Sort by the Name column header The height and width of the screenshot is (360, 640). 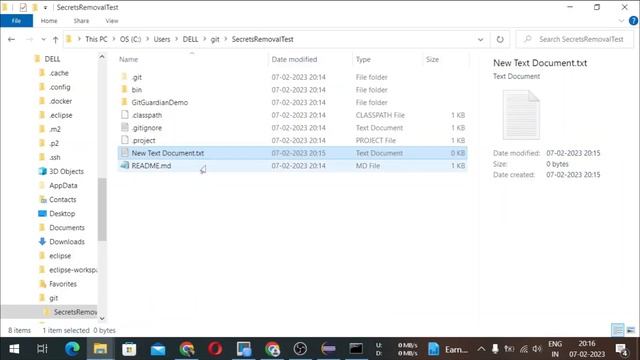pyautogui.click(x=129, y=59)
